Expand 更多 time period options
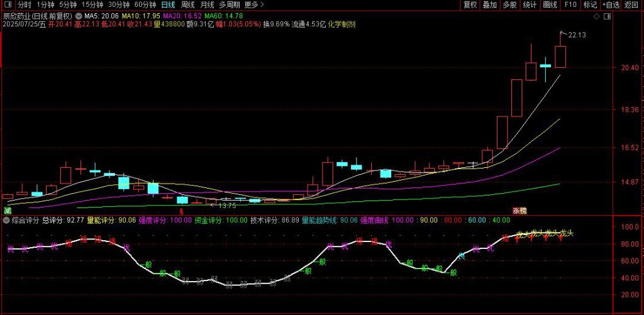This screenshot has height=315, width=644. tap(252, 4)
